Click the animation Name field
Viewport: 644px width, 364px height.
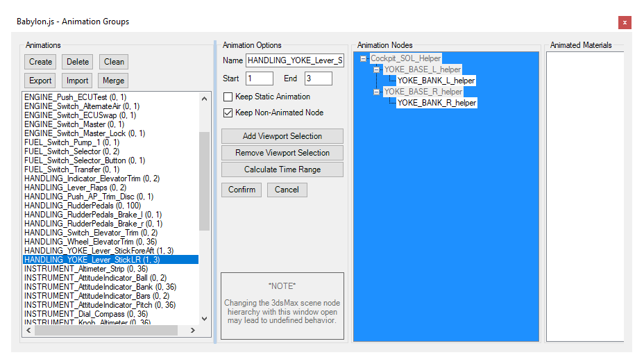tap(295, 60)
